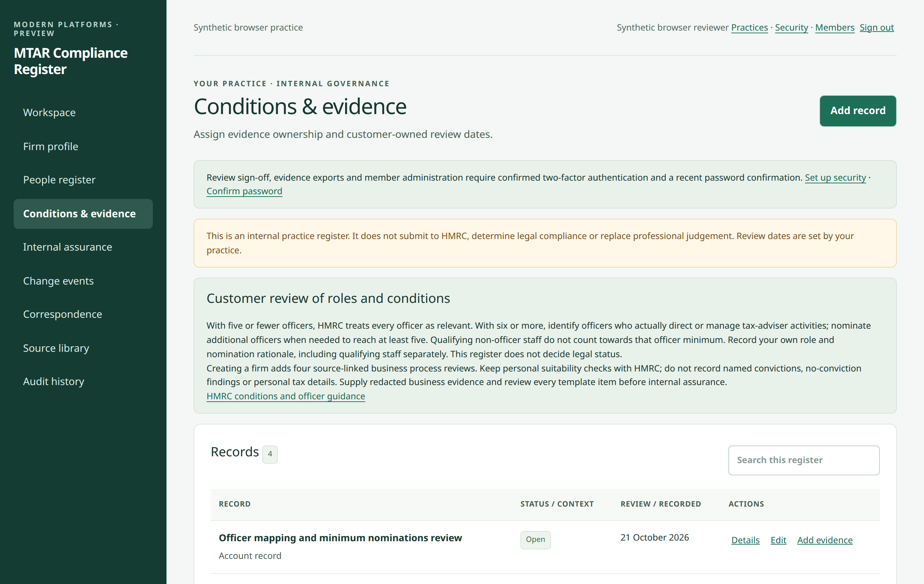
Task: View Audit history
Action: point(83,382)
